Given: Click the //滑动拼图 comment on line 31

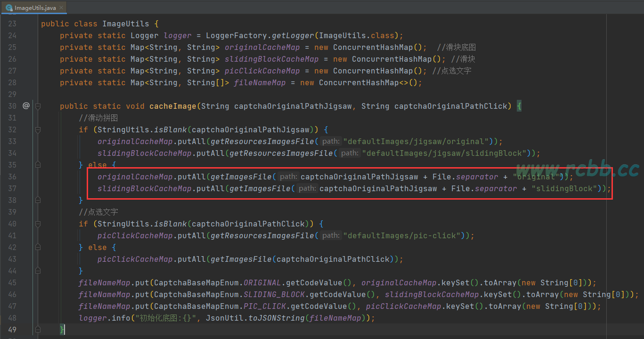Looking at the screenshot, I should (98, 118).
